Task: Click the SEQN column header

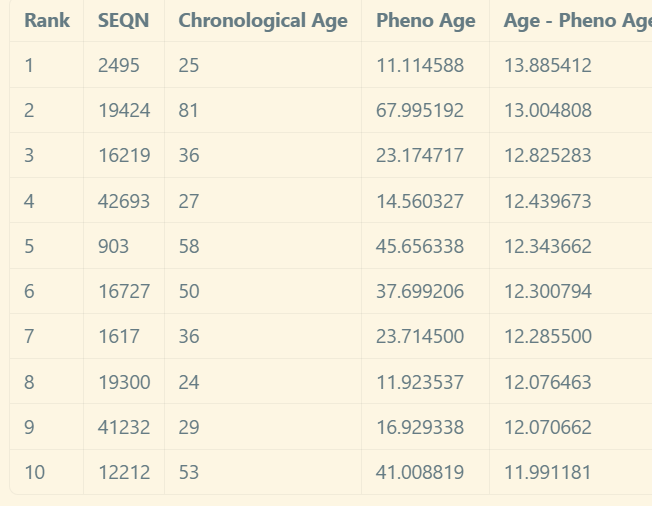Action: (124, 20)
